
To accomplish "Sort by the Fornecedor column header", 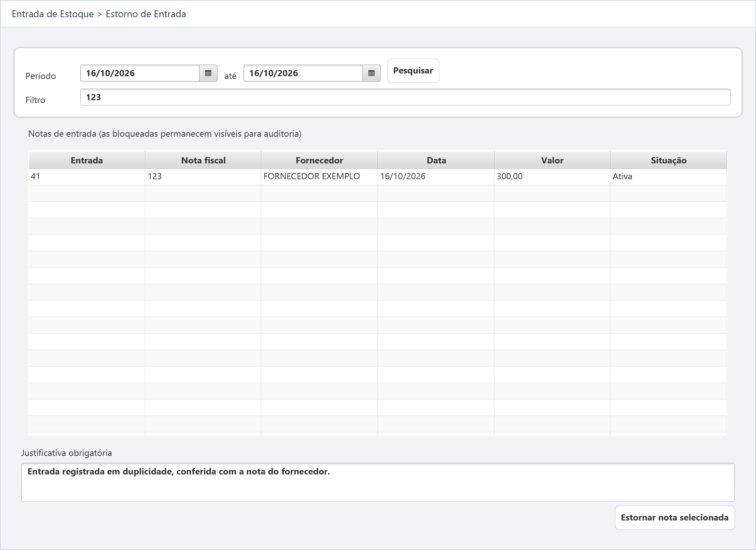I will coord(319,160).
